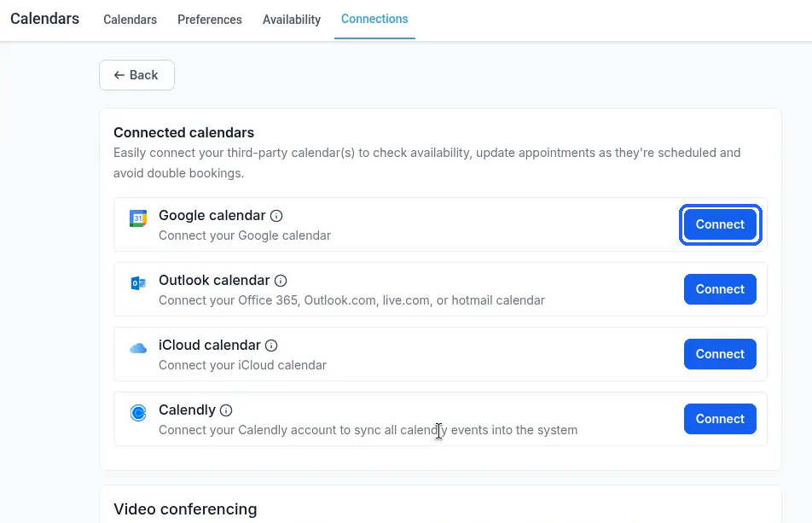Connect the Outlook calendar
812x523 pixels.
pyautogui.click(x=720, y=289)
